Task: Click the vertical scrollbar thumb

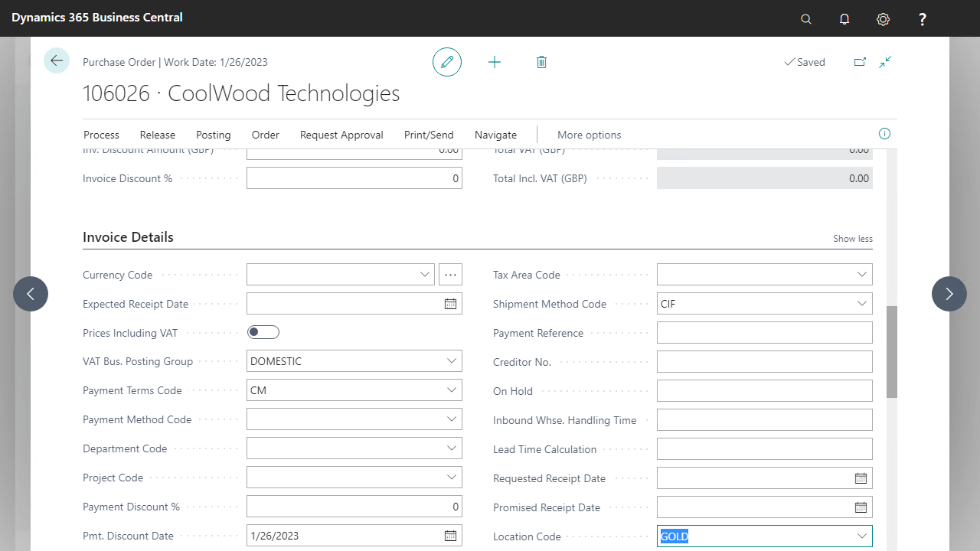Action: (x=892, y=352)
